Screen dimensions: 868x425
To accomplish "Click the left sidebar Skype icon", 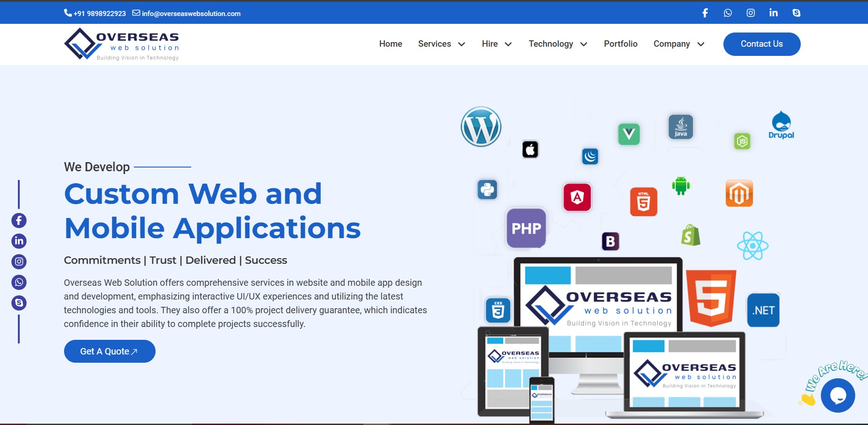I will pyautogui.click(x=19, y=303).
